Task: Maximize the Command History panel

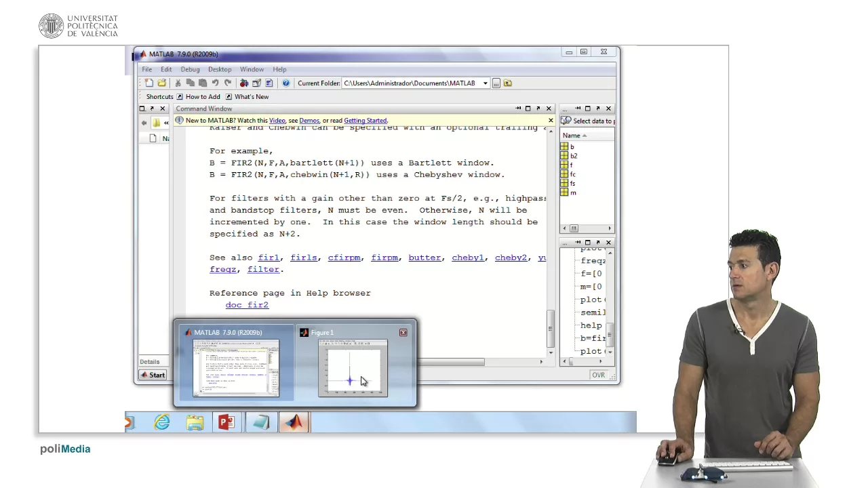Action: point(588,242)
